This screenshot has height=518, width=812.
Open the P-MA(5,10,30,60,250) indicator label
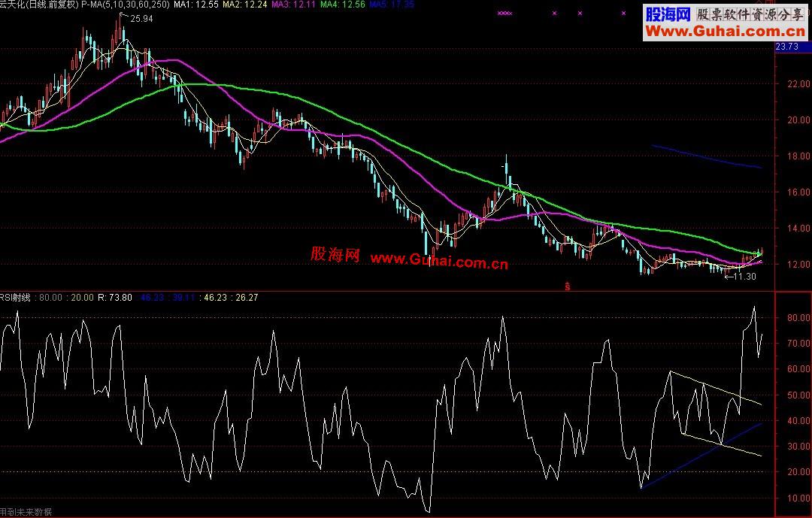click(126, 5)
